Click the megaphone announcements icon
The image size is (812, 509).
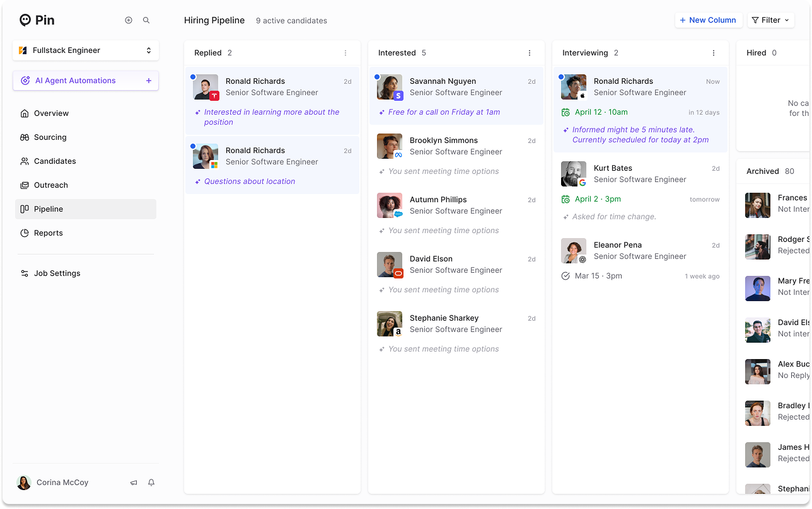pos(134,482)
